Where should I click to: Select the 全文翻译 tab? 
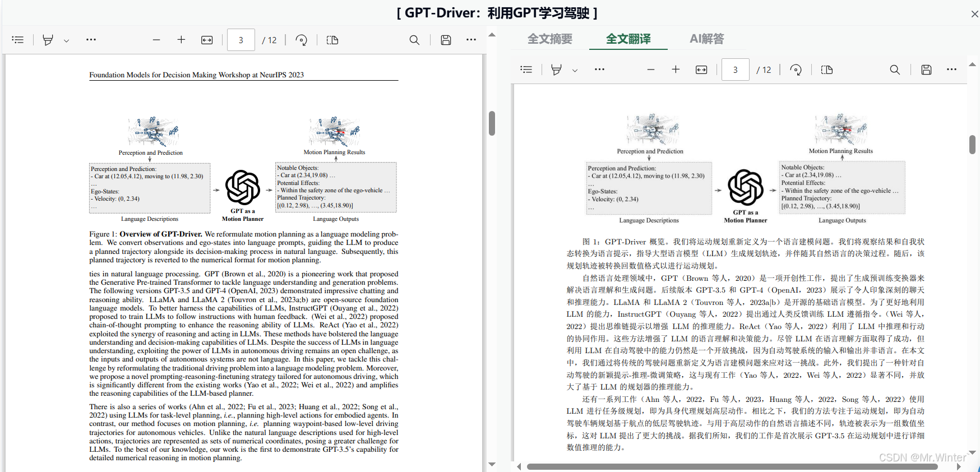click(x=628, y=39)
